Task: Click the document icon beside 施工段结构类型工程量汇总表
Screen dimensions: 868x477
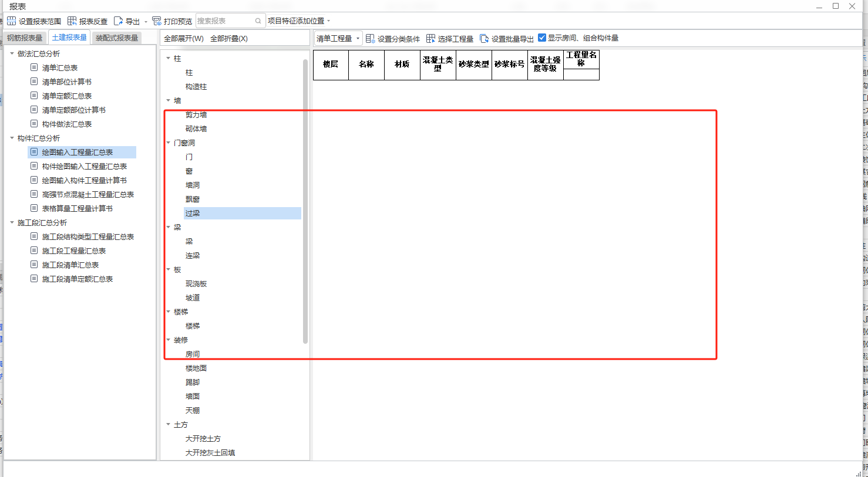Action: click(x=34, y=236)
